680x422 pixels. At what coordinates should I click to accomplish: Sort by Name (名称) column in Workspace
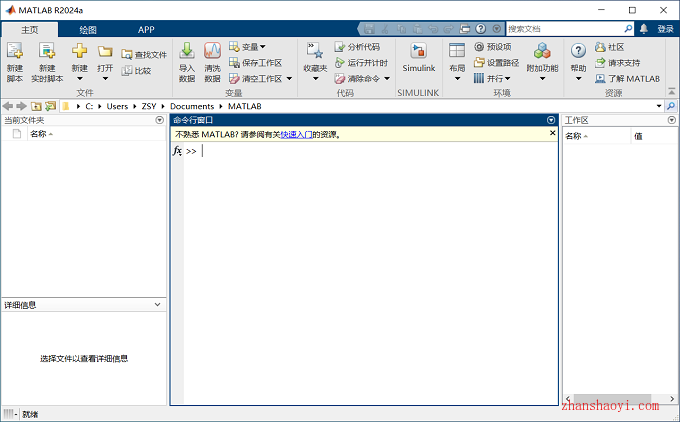click(x=576, y=136)
